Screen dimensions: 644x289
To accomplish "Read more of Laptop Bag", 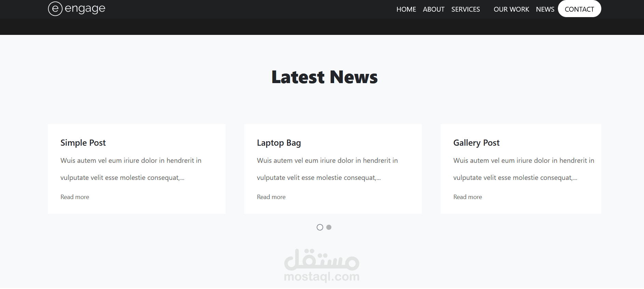I will pyautogui.click(x=271, y=197).
